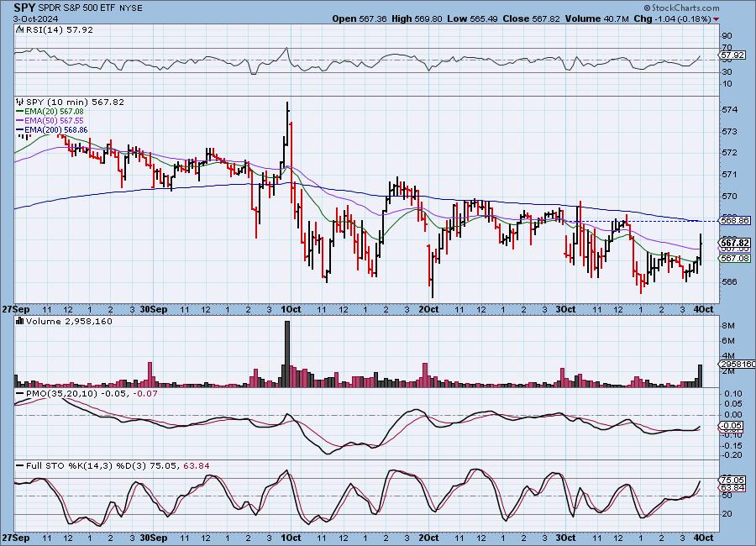Viewport: 756px width, 546px height.
Task: Click the 8M volume axis label
Action: pyautogui.click(x=728, y=326)
